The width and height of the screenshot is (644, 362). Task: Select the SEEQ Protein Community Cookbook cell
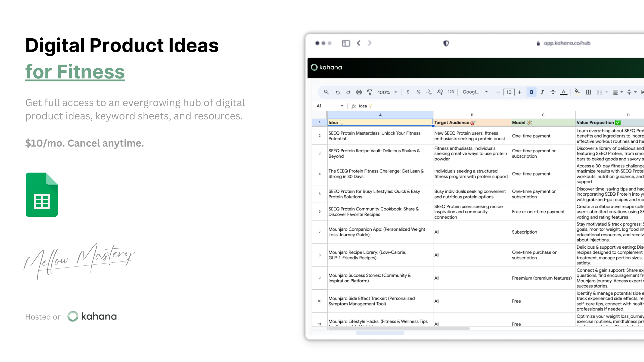380,212
